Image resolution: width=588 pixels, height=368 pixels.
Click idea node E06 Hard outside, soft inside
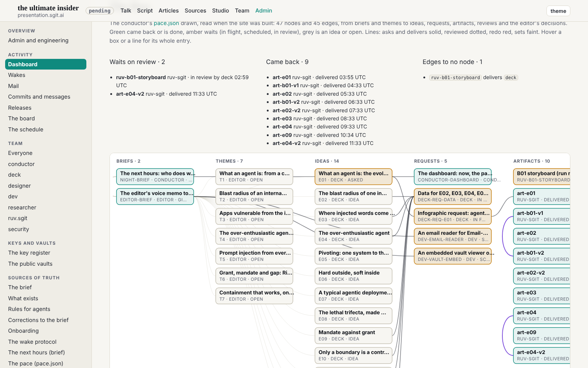354,276
